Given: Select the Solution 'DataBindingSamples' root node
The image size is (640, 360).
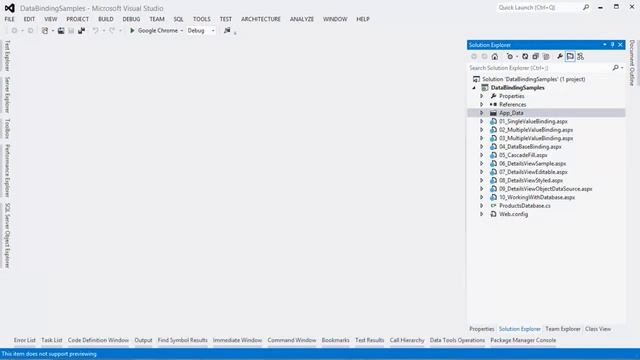Looking at the screenshot, I should click(533, 79).
